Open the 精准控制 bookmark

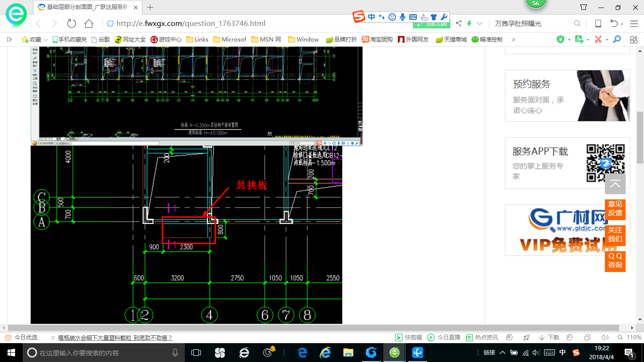tap(487, 40)
